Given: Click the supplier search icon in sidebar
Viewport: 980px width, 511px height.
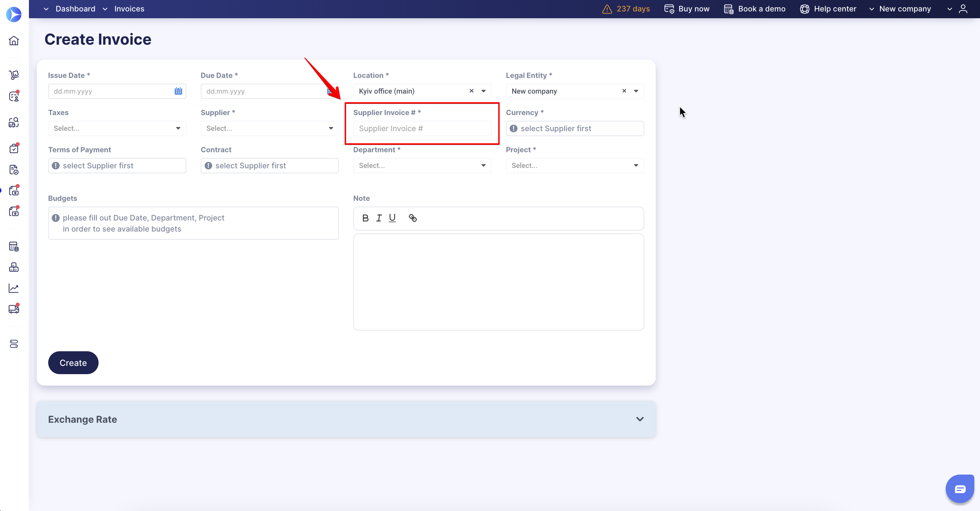Looking at the screenshot, I should (14, 122).
